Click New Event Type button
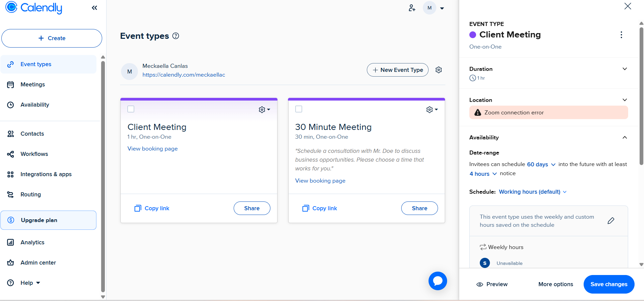Image resolution: width=644 pixels, height=301 pixels. (398, 70)
